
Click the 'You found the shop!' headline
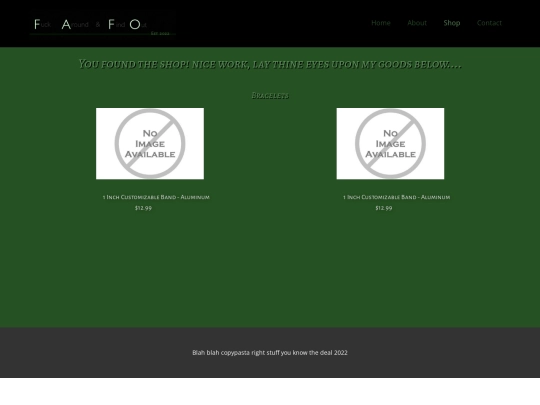[x=270, y=64]
